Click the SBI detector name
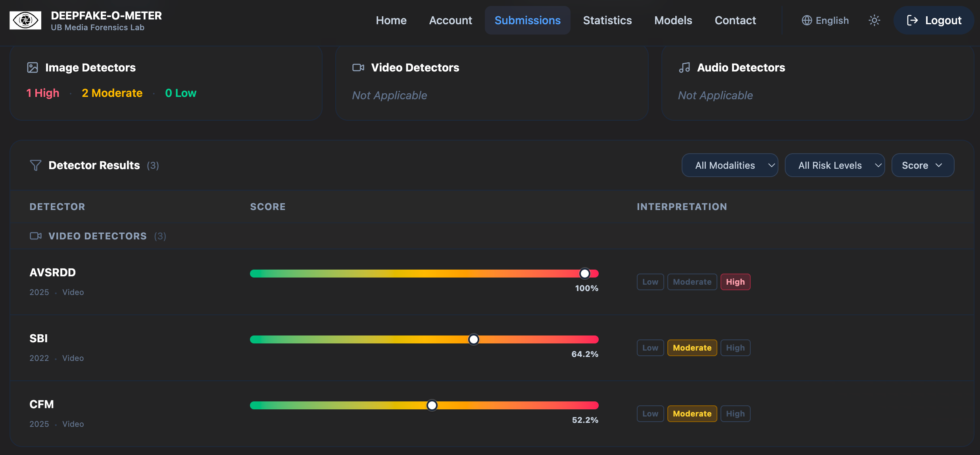The height and width of the screenshot is (455, 980). (x=38, y=338)
